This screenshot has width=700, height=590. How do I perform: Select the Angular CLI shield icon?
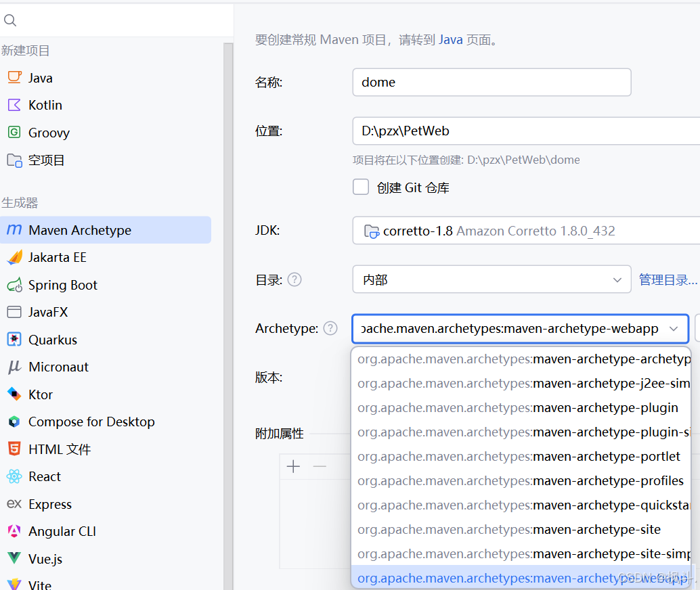click(14, 530)
